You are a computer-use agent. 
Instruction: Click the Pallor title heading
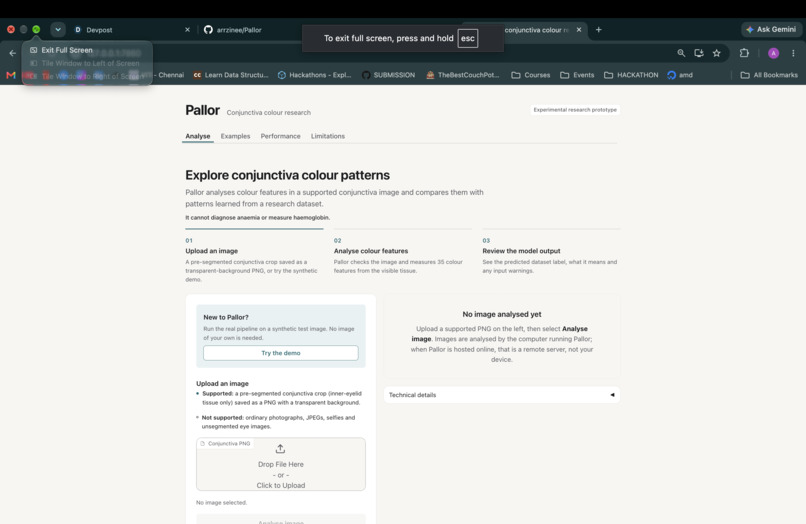(x=203, y=110)
